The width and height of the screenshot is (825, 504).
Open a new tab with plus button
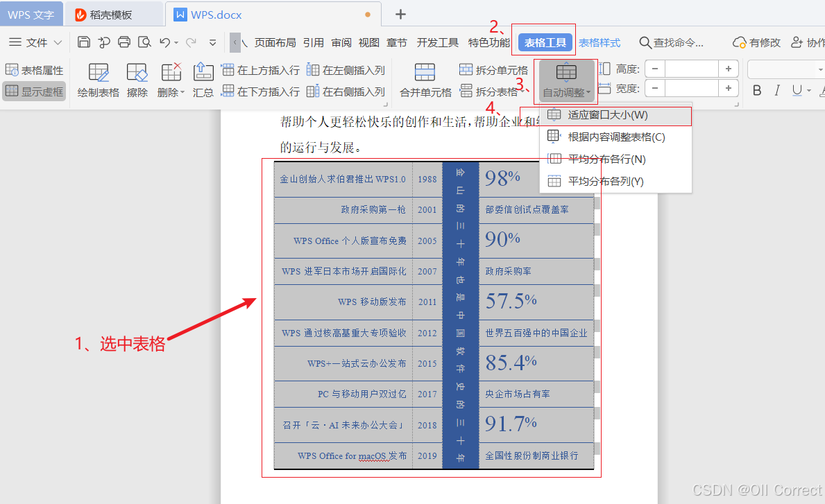coord(400,14)
